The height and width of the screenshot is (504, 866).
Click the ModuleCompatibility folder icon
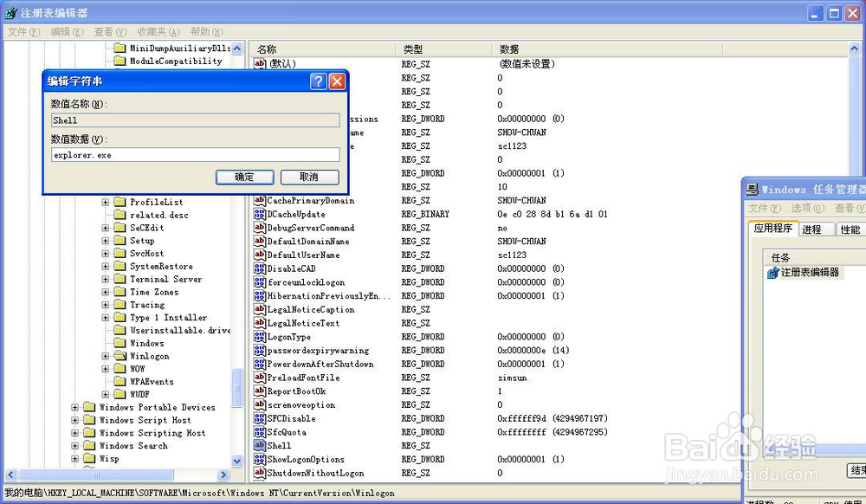120,61
